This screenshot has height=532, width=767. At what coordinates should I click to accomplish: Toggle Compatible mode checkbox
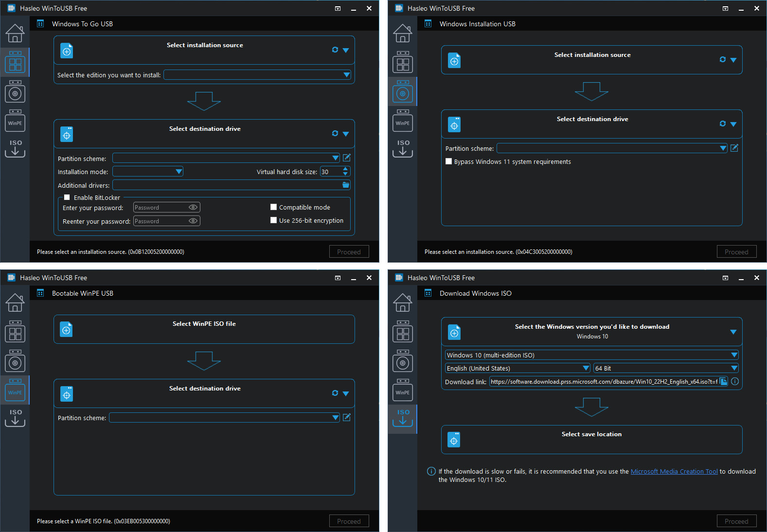274,207
